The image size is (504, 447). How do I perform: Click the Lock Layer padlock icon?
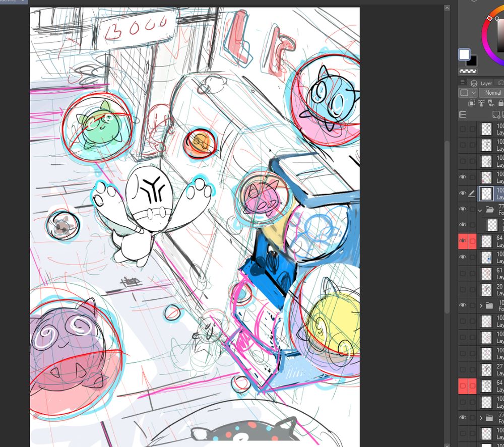click(x=501, y=103)
